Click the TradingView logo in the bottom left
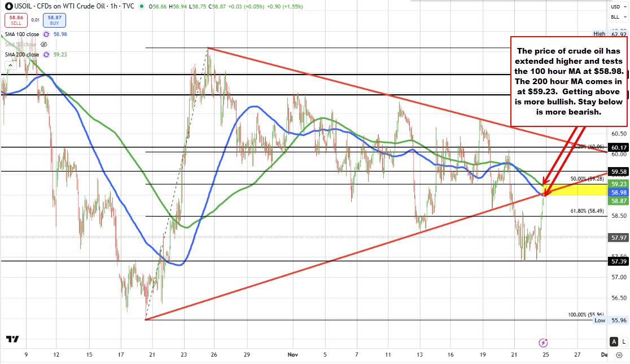The image size is (630, 364). [12, 339]
